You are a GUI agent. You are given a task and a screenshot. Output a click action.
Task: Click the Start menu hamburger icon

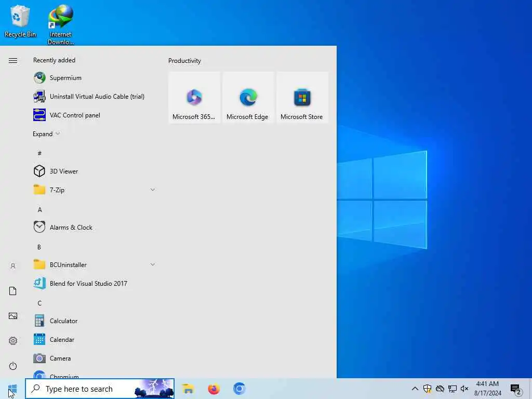click(x=13, y=60)
